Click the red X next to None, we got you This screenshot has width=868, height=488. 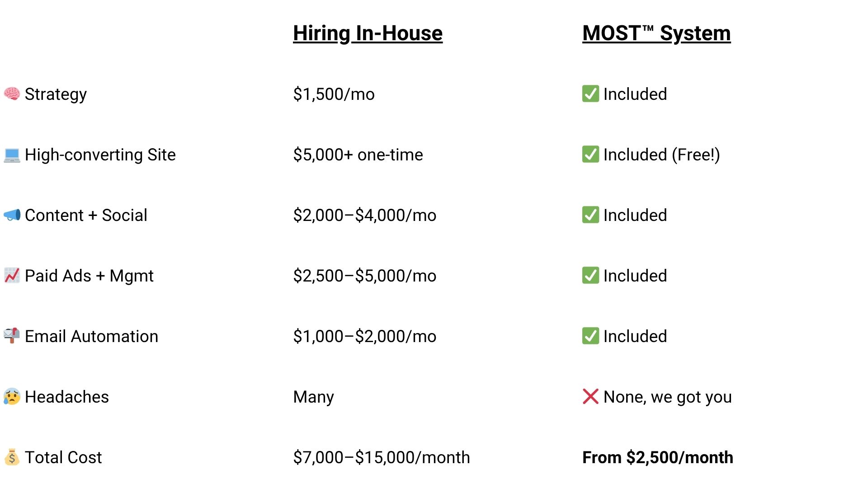tap(590, 397)
